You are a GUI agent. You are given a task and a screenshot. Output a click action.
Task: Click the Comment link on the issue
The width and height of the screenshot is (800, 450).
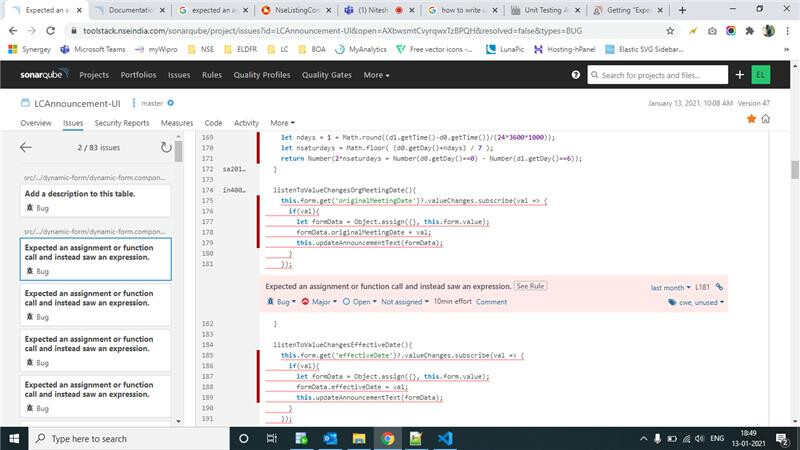coord(491,302)
